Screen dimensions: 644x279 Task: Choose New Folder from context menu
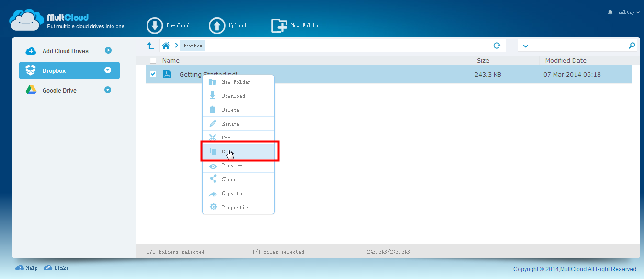(x=238, y=82)
